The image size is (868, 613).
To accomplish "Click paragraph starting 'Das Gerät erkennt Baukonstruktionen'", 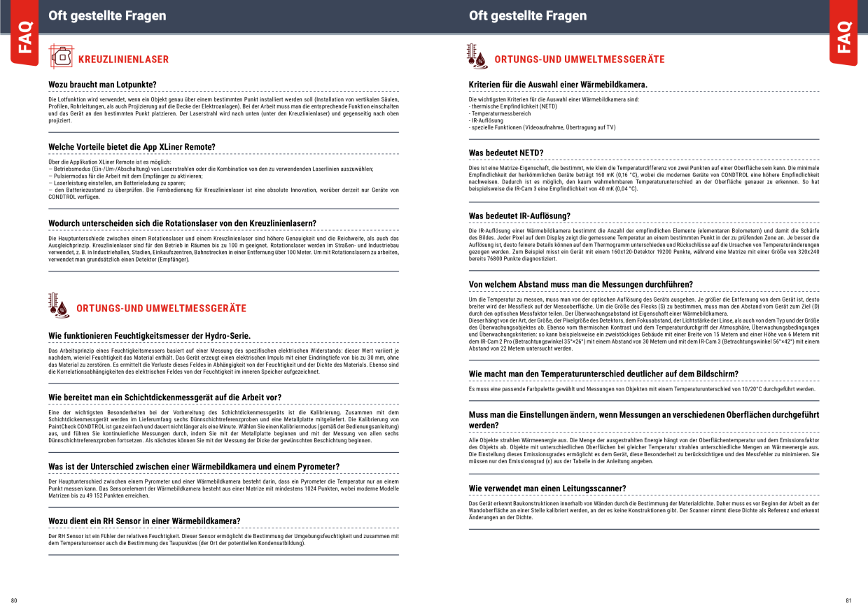I will point(643,510).
